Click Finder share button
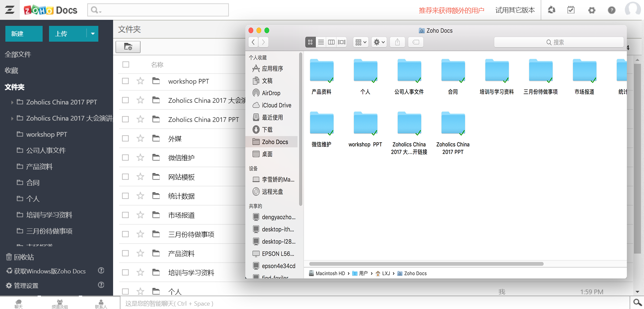The image size is (644, 309). click(x=397, y=42)
